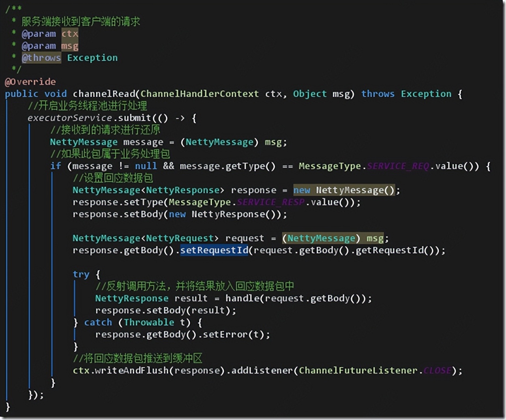Click the @throws tag in the Javadoc
Screen dimensions: 506x420
tap(41, 58)
